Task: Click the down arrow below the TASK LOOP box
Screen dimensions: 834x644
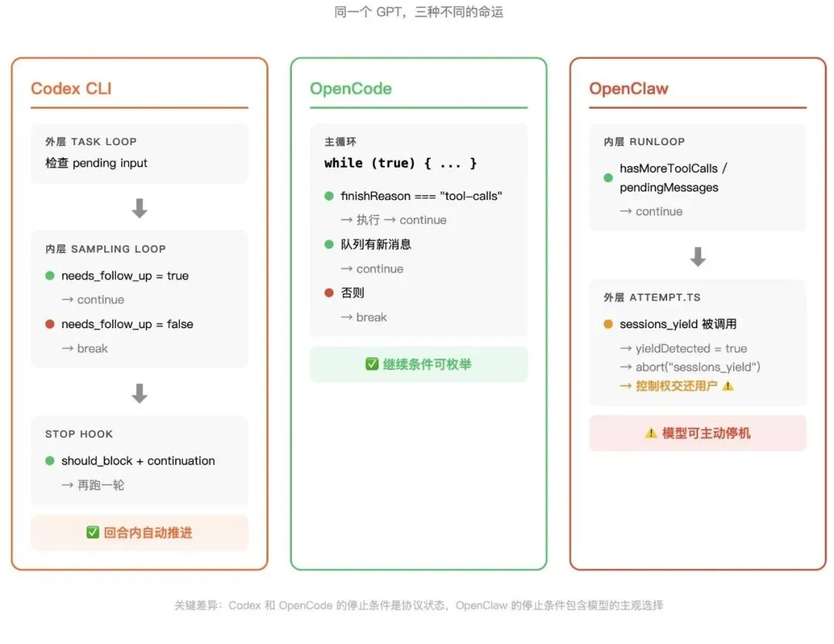Action: [x=139, y=208]
